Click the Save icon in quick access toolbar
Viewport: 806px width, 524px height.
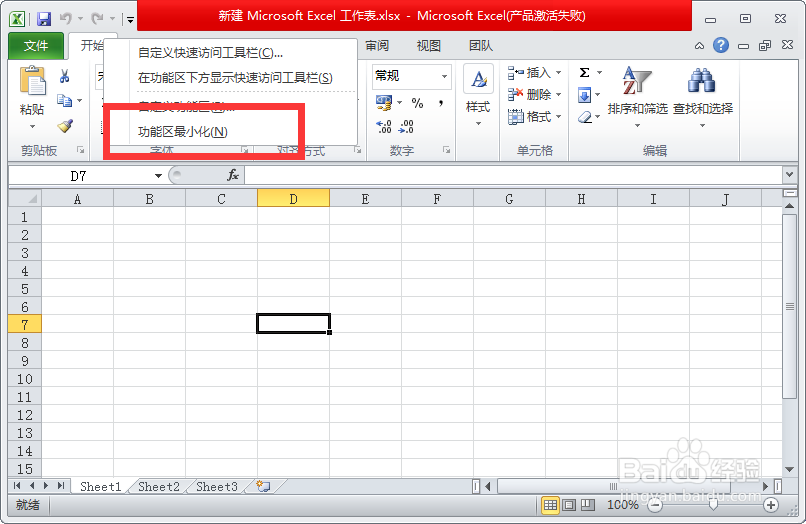tap(44, 19)
